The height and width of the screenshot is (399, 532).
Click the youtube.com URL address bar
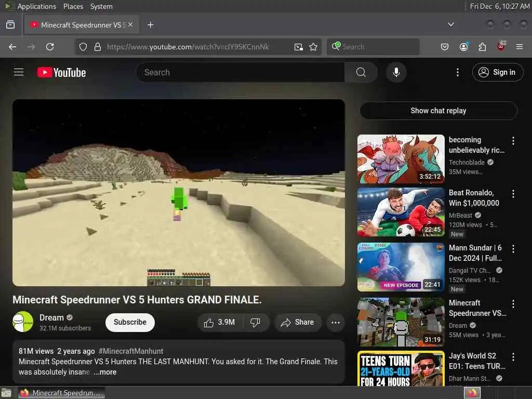(188, 47)
